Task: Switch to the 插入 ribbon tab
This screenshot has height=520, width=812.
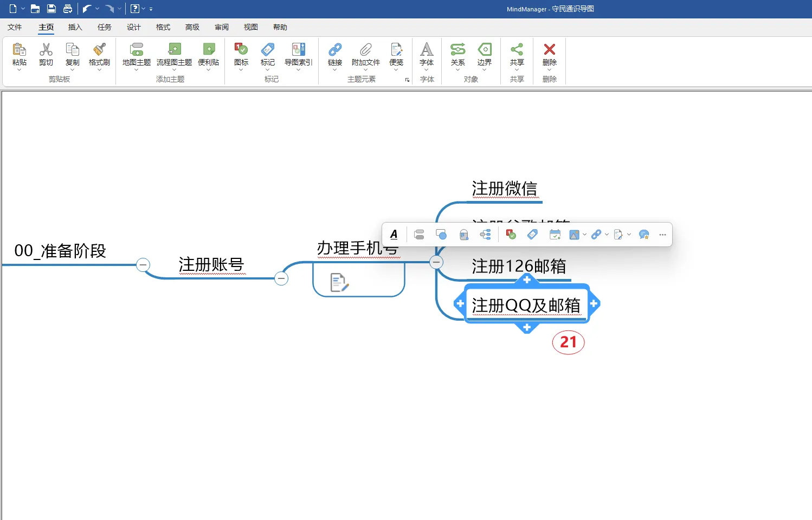Action: pyautogui.click(x=75, y=27)
